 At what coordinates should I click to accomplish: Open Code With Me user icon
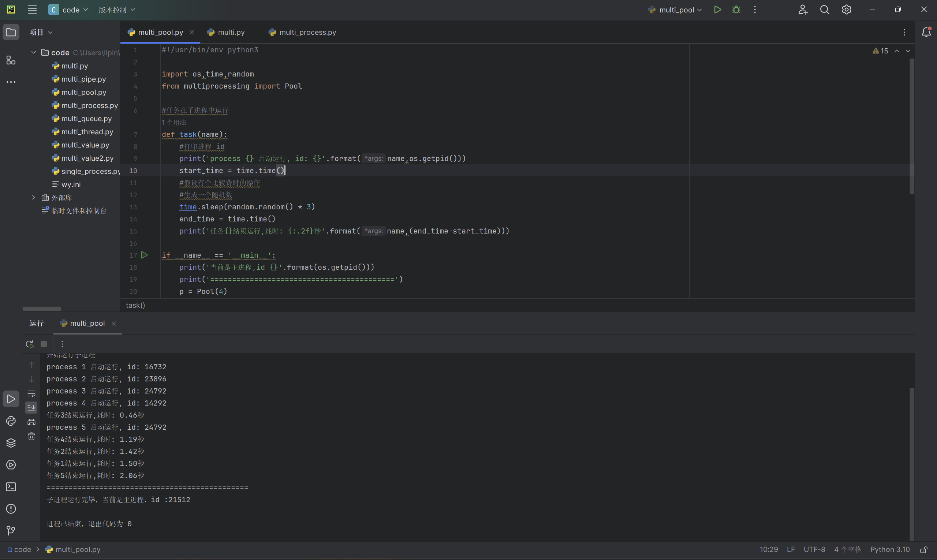[803, 10]
